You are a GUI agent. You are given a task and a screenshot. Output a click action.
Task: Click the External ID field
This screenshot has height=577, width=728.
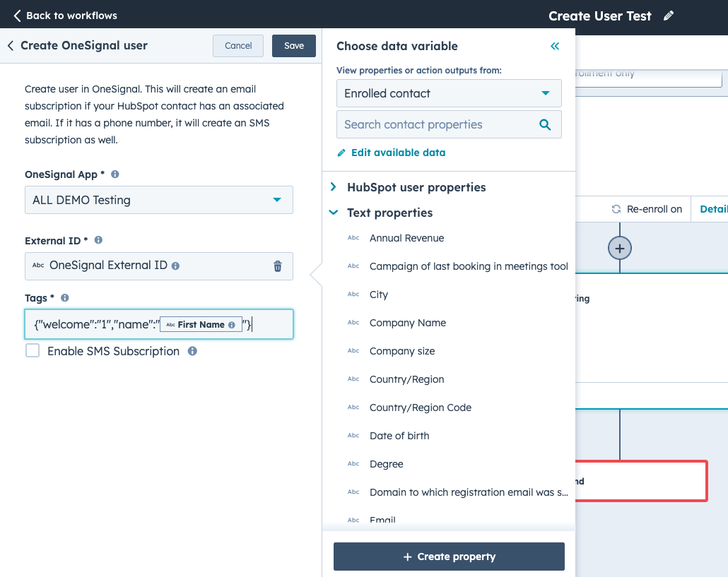pyautogui.click(x=159, y=266)
